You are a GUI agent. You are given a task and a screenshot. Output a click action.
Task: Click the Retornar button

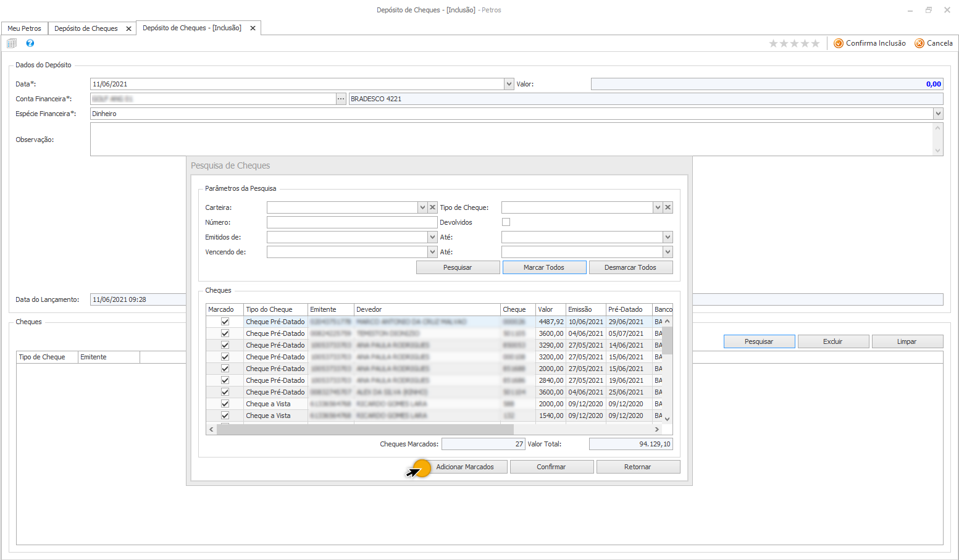click(638, 467)
